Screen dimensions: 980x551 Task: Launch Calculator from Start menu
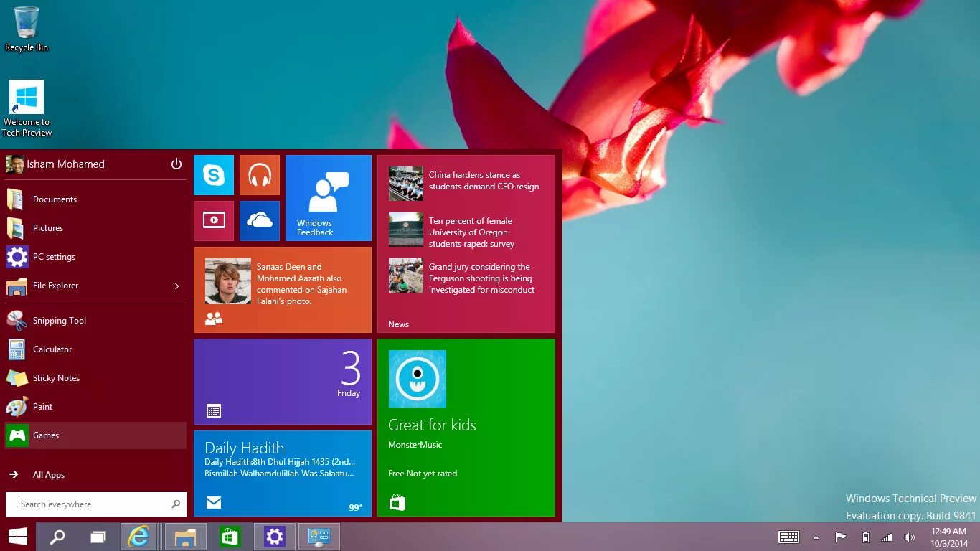click(96, 349)
